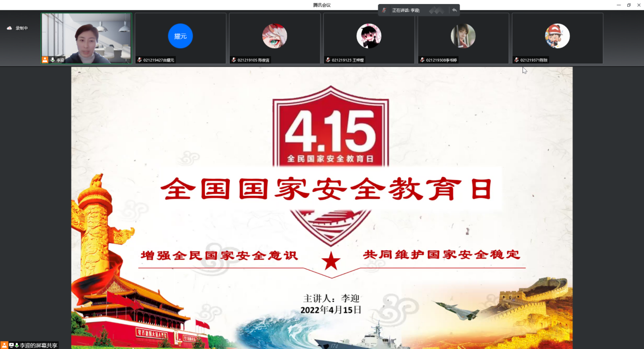This screenshot has height=349, width=644.
Task: Click the cloud recording status icon
Action: pos(9,28)
